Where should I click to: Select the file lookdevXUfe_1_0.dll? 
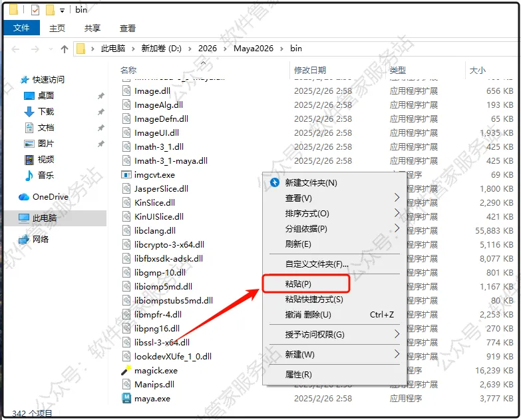(173, 356)
